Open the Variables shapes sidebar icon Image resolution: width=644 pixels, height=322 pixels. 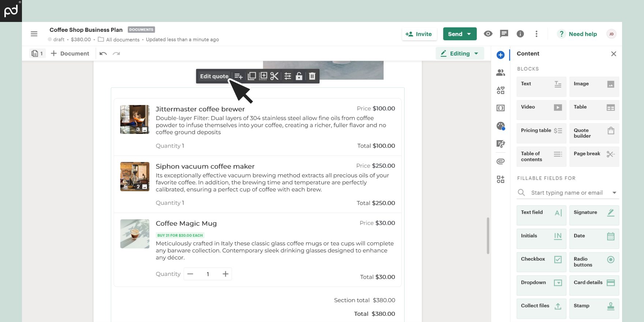[501, 90]
